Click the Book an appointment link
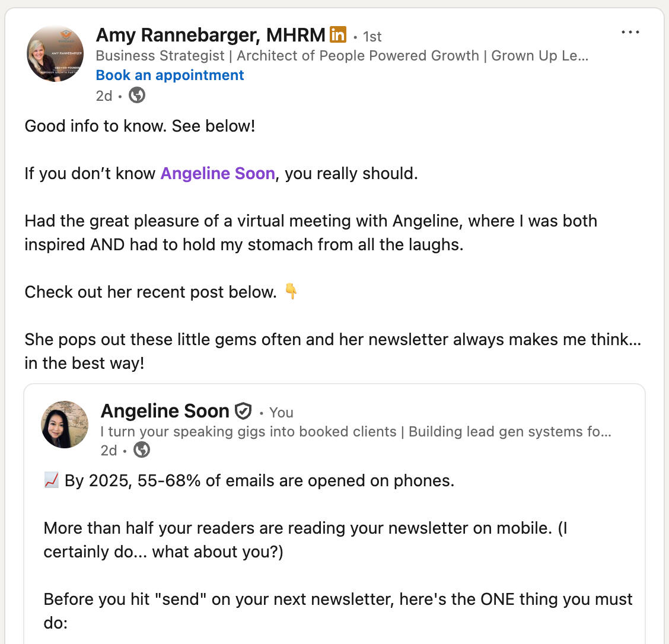The width and height of the screenshot is (669, 644). coord(170,75)
